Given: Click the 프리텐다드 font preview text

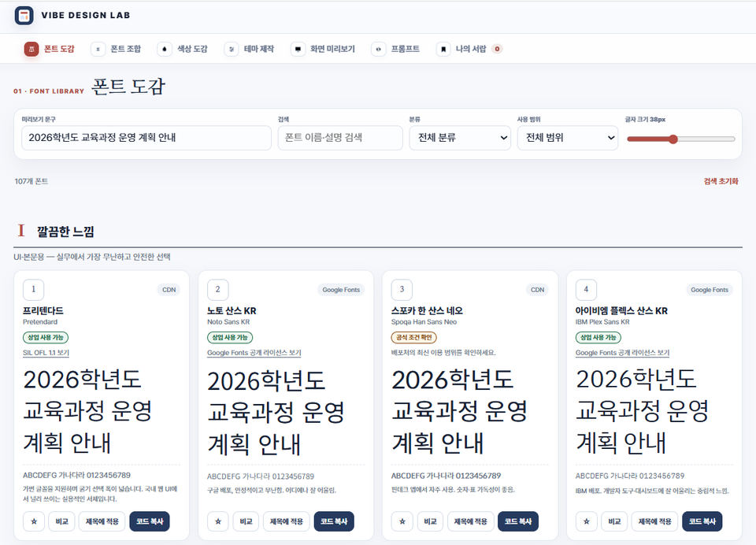Looking at the screenshot, I should tap(87, 411).
